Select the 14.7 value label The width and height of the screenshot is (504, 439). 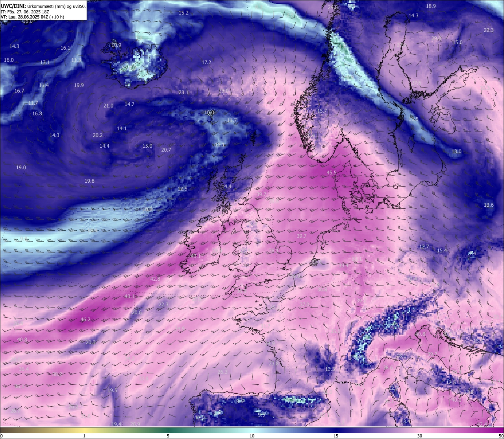pyautogui.click(x=130, y=104)
